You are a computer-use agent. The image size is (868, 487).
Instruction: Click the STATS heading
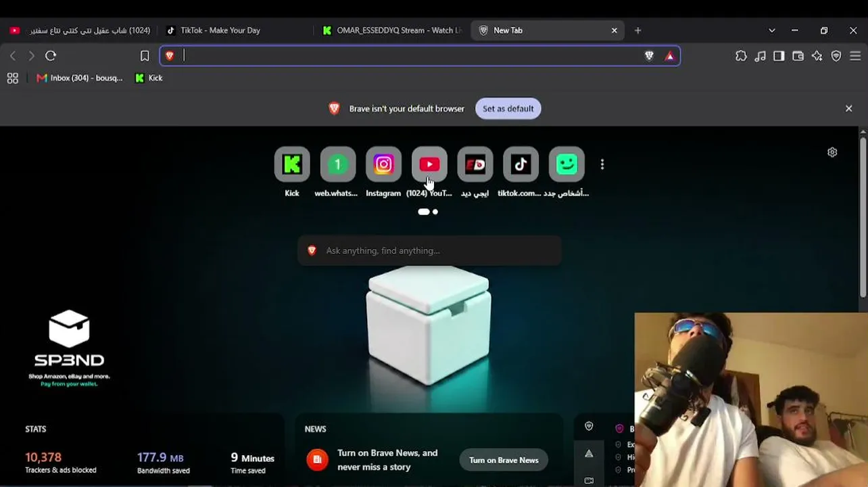coord(36,430)
